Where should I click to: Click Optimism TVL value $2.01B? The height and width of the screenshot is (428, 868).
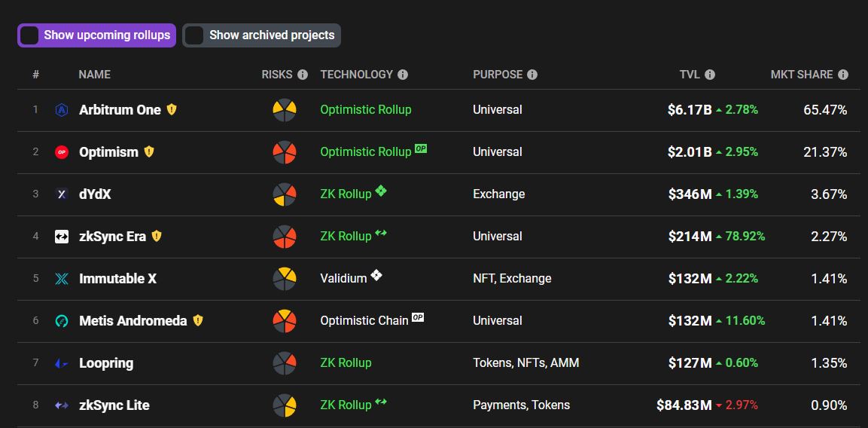tap(690, 152)
